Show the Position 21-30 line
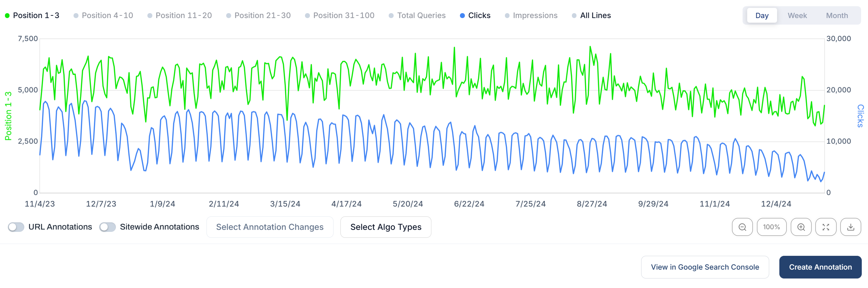This screenshot has width=868, height=288. (258, 15)
